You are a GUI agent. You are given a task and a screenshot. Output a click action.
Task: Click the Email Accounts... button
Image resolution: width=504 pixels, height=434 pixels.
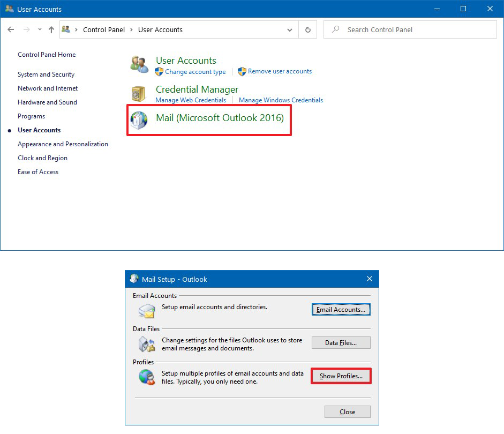pos(341,309)
